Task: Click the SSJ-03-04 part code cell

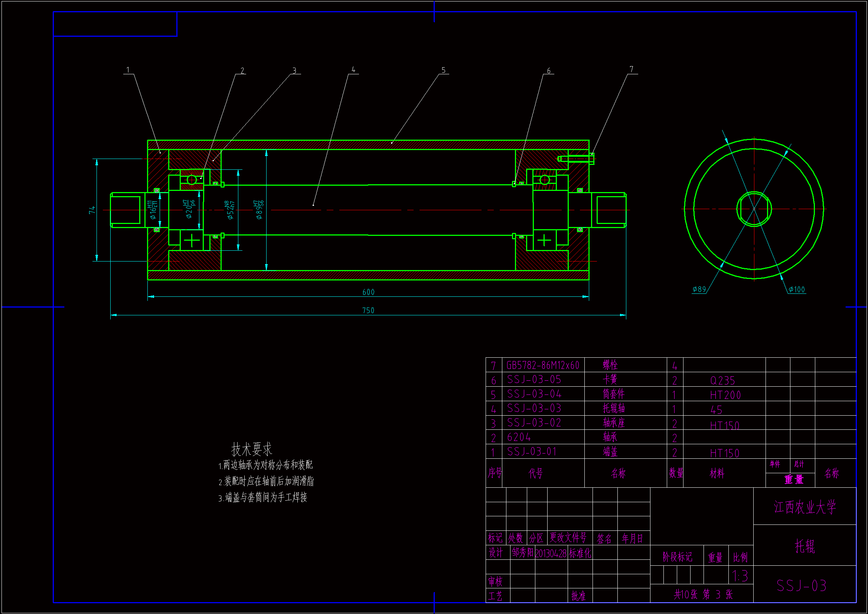Action: tap(534, 394)
